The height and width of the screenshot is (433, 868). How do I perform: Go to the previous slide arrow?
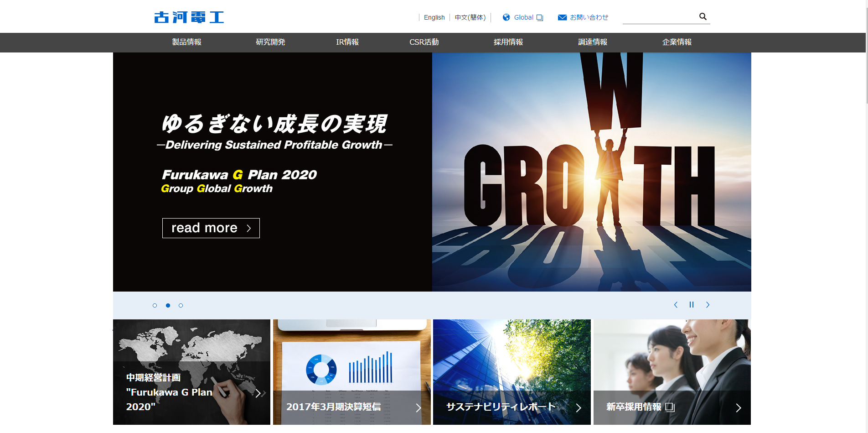tap(676, 305)
